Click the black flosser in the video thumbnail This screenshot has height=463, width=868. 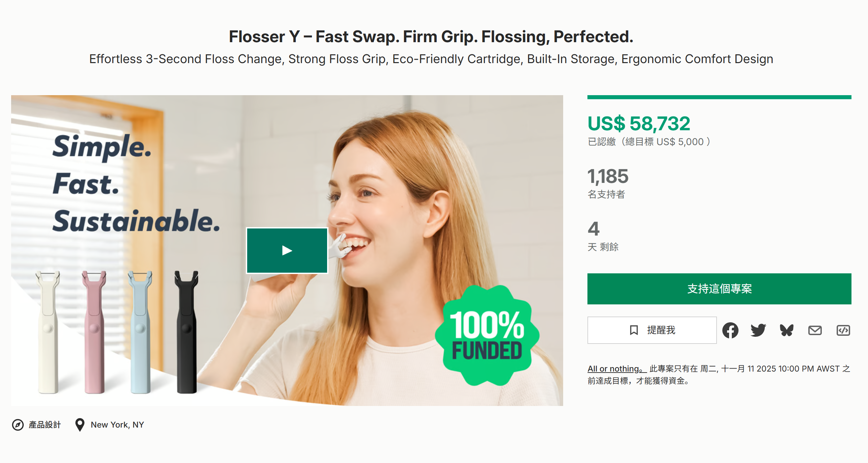pyautogui.click(x=186, y=332)
